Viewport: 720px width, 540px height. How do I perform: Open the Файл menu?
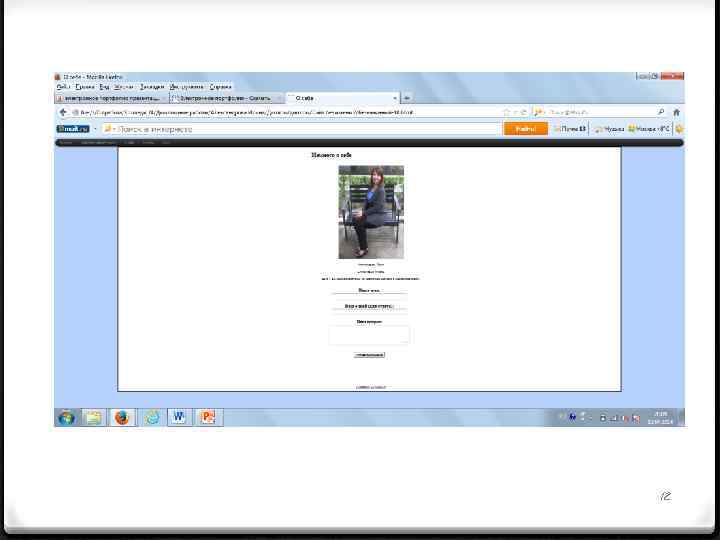click(63, 86)
